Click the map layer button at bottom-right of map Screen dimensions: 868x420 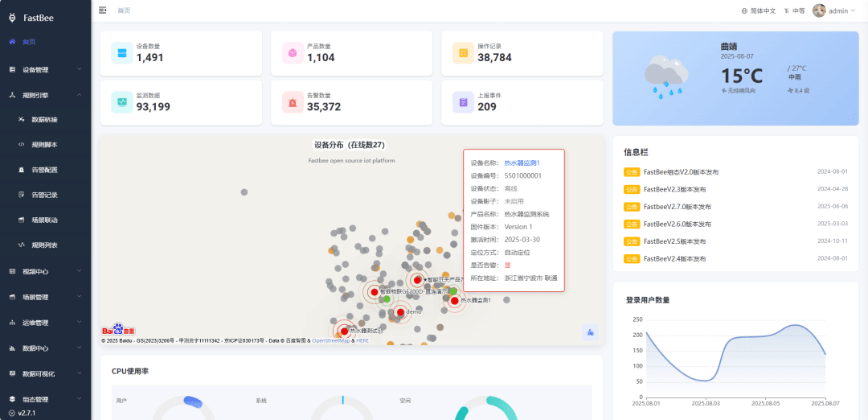click(590, 332)
